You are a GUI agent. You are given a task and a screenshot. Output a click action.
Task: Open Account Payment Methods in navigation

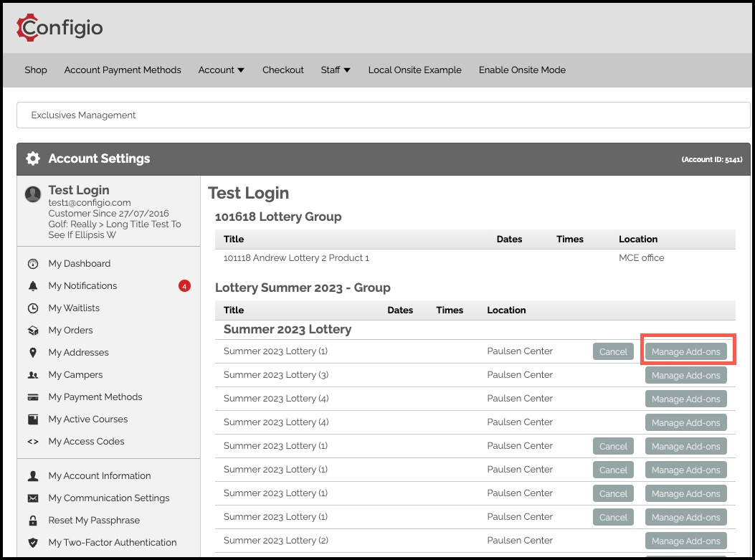(123, 70)
